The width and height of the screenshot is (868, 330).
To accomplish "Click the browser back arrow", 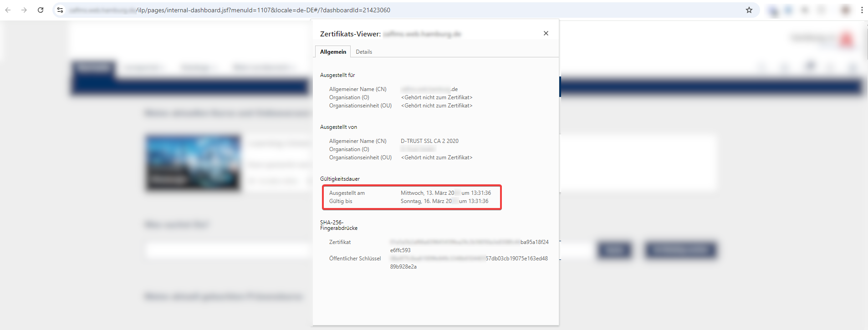I will click(x=8, y=10).
